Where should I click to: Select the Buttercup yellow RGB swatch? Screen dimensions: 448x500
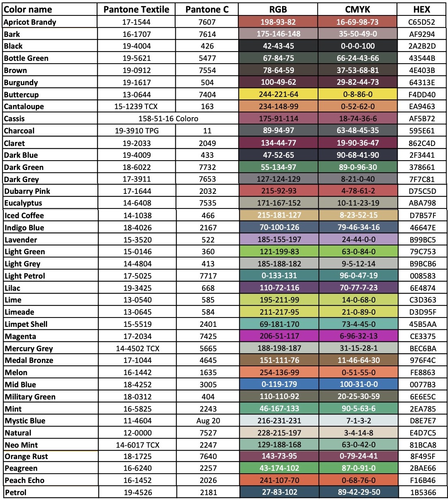(278, 94)
